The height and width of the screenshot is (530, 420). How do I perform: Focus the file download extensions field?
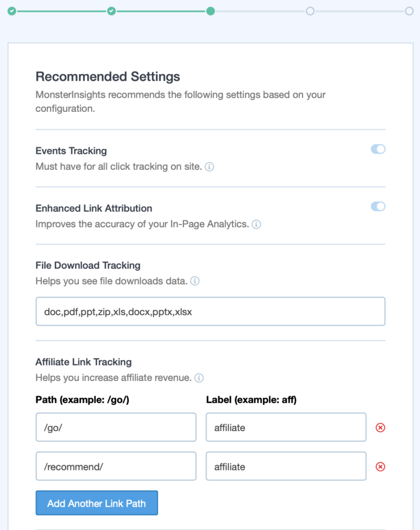pyautogui.click(x=210, y=311)
